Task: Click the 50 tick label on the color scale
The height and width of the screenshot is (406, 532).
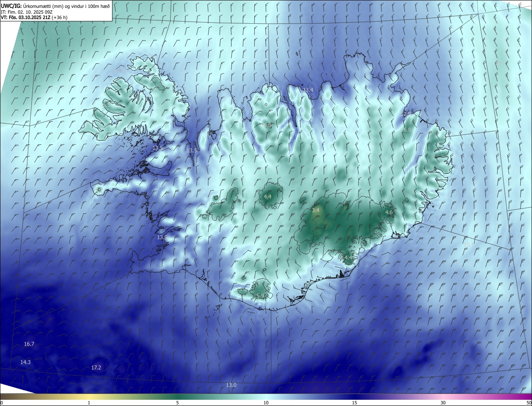Action: (x=528, y=403)
